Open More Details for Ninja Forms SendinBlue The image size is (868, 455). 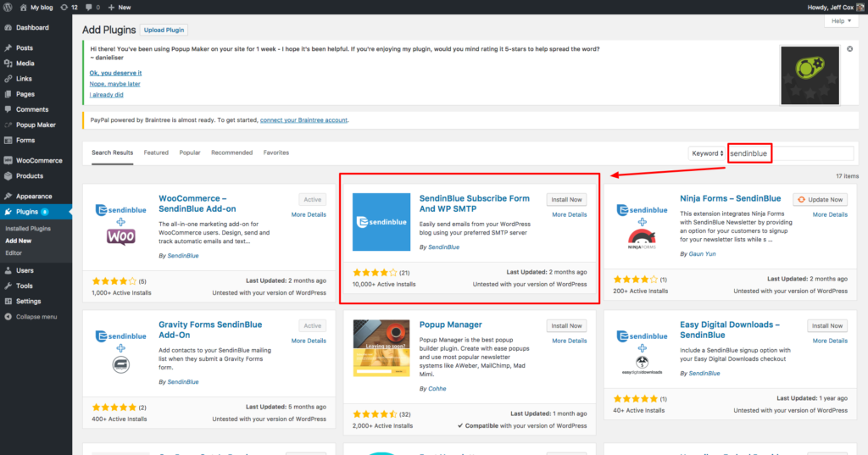click(x=830, y=214)
